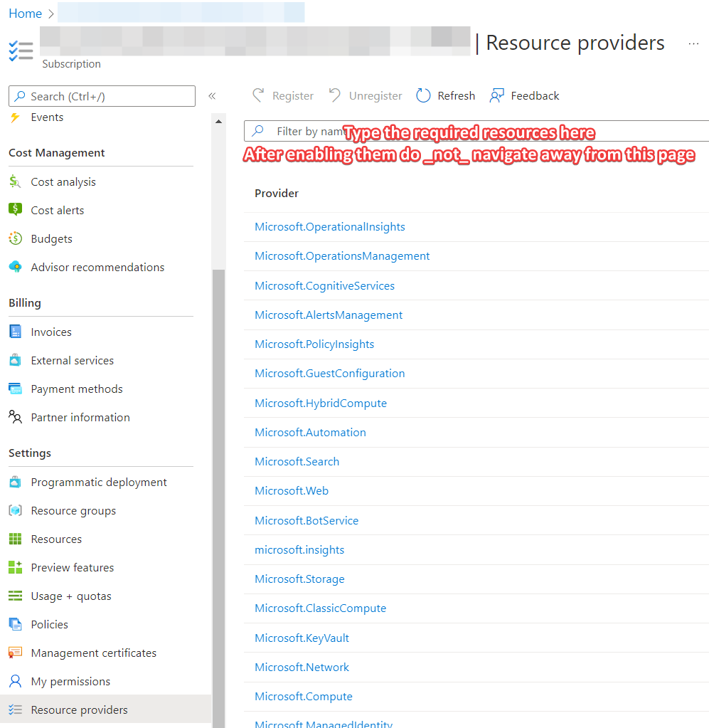Click the Invoices icon
The image size is (709, 728).
16,332
